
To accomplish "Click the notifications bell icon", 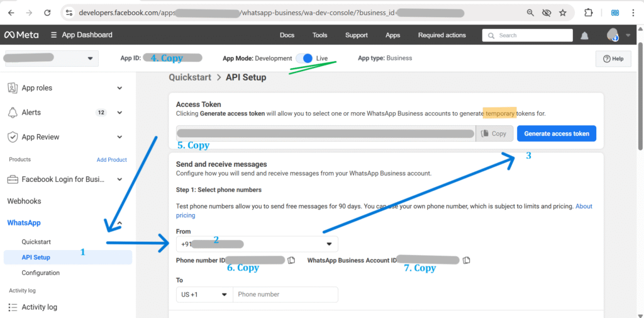I will pos(586,35).
